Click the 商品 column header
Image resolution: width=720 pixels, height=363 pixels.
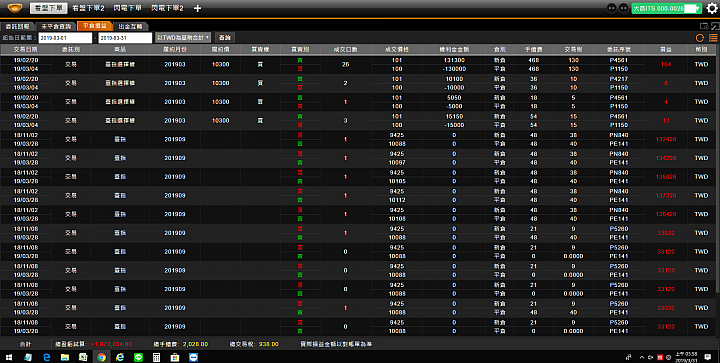[x=120, y=49]
